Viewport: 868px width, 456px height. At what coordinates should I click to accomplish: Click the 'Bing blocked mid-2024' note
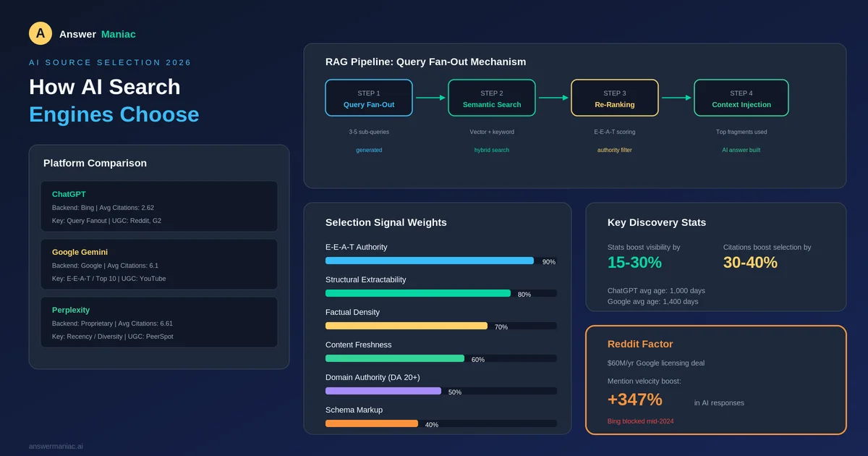click(x=641, y=421)
